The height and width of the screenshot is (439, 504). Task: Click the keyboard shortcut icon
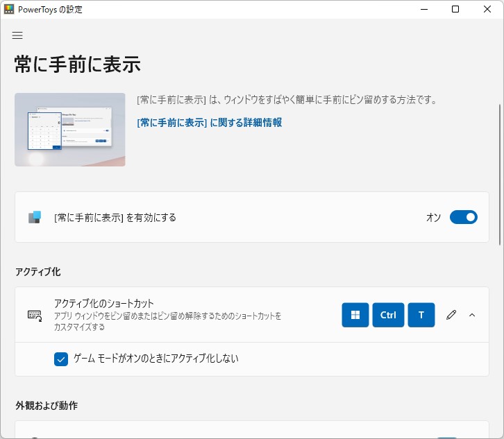(x=35, y=316)
